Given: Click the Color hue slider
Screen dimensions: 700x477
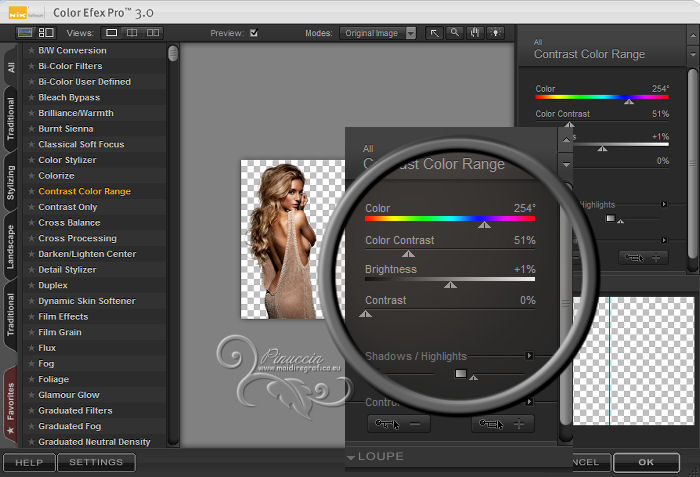Looking at the screenshot, I should click(x=450, y=217).
